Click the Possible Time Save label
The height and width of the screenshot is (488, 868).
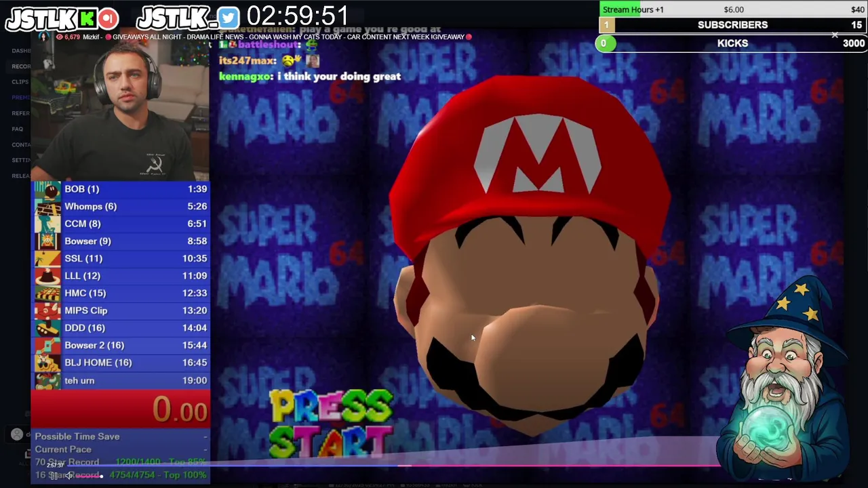77,436
